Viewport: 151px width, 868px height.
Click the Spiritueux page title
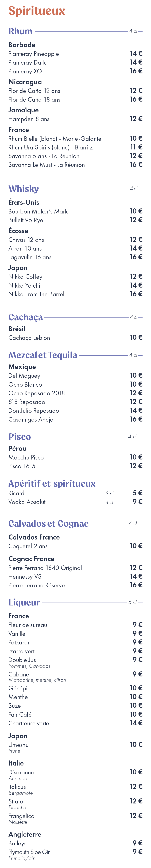(x=37, y=11)
